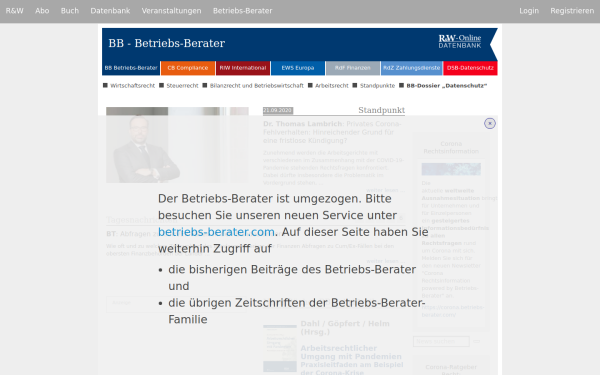This screenshot has width=600, height=375.
Task: Click the portrait photo of Dr. Lambrich
Action: (177, 145)
